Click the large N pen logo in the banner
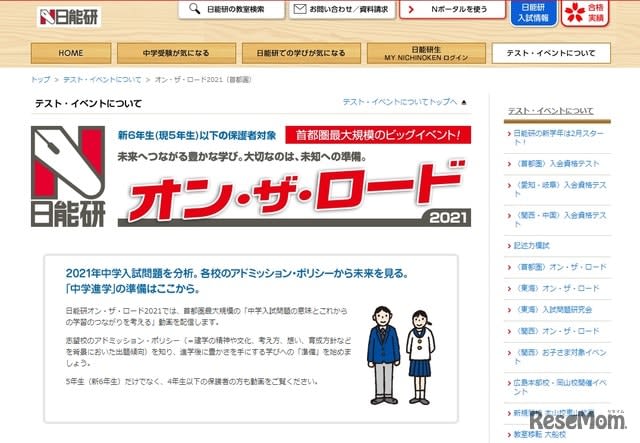 (68, 176)
